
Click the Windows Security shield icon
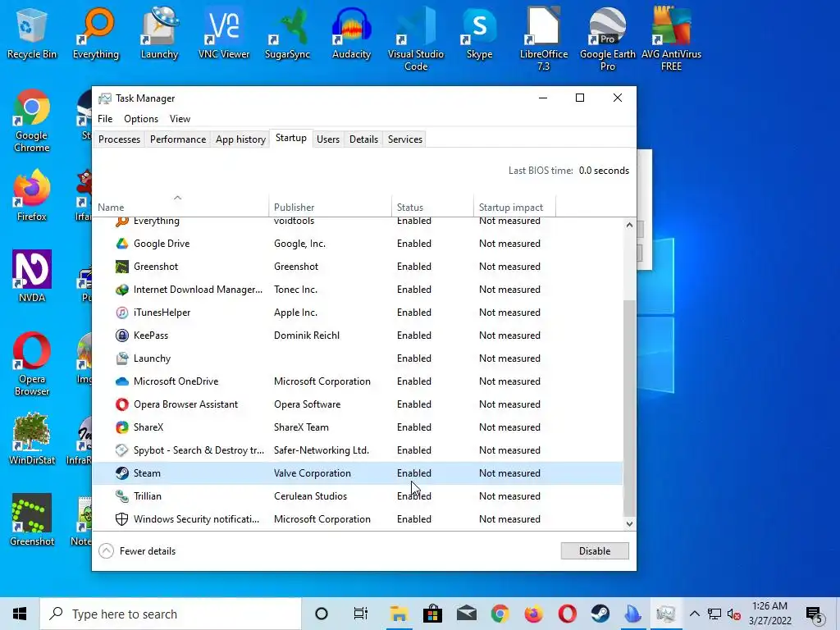pos(122,519)
